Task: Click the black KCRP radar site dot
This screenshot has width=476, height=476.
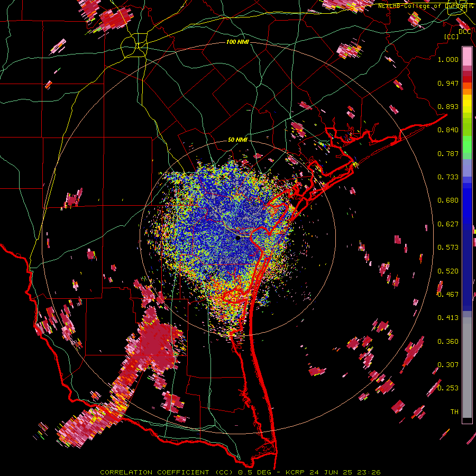Action: 238,238
